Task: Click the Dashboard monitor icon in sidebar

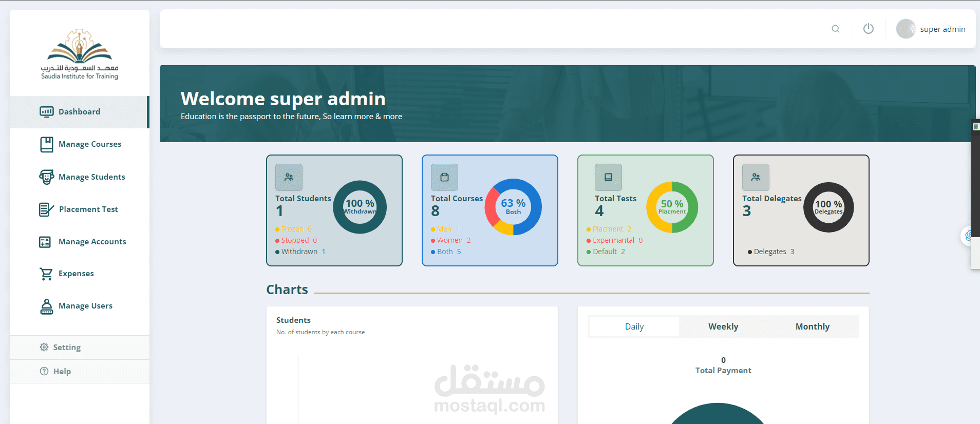Action: click(46, 112)
